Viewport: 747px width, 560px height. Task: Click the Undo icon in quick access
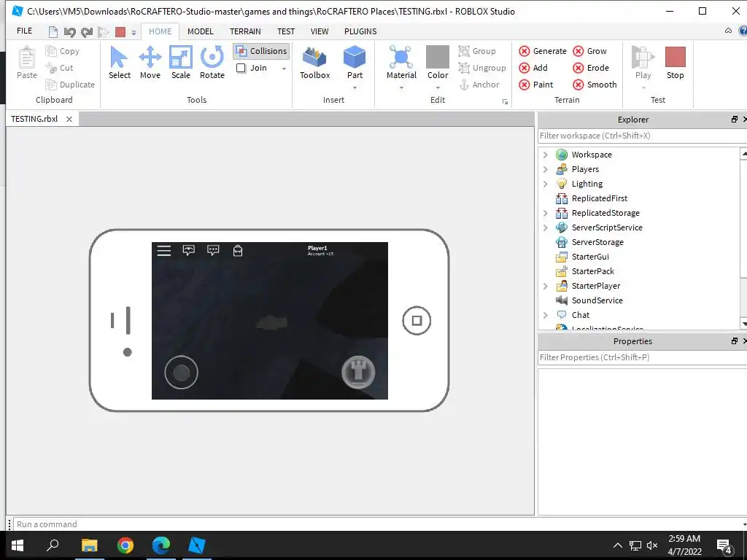[x=69, y=32]
